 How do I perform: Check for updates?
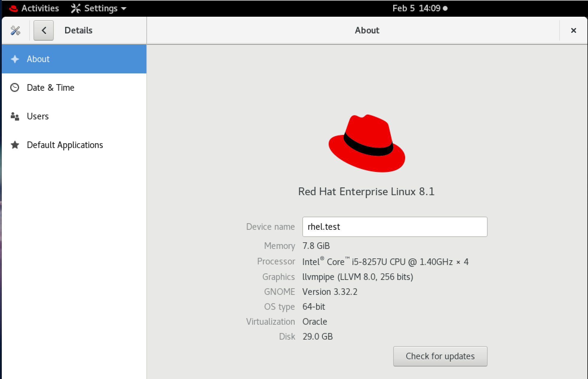point(440,356)
